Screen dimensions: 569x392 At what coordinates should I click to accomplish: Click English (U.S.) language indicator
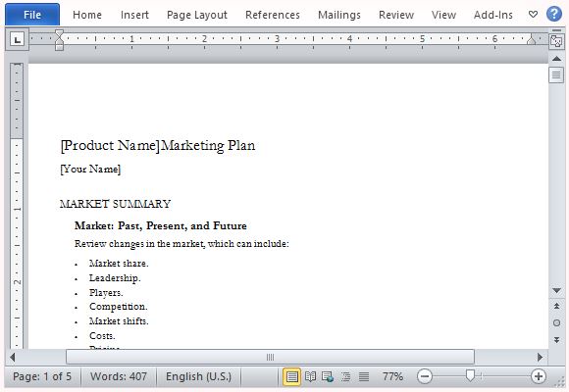(x=198, y=376)
